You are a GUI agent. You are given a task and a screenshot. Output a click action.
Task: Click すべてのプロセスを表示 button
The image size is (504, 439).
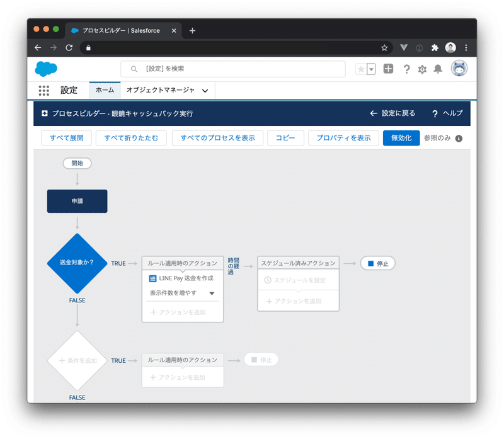(217, 138)
